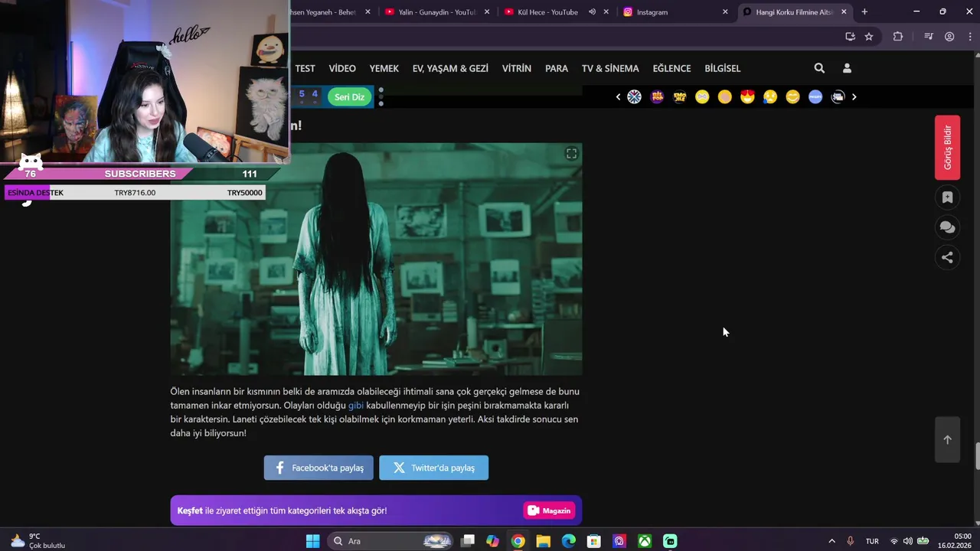Open Task View from taskbar
Image resolution: width=980 pixels, height=551 pixels.
(x=468, y=541)
